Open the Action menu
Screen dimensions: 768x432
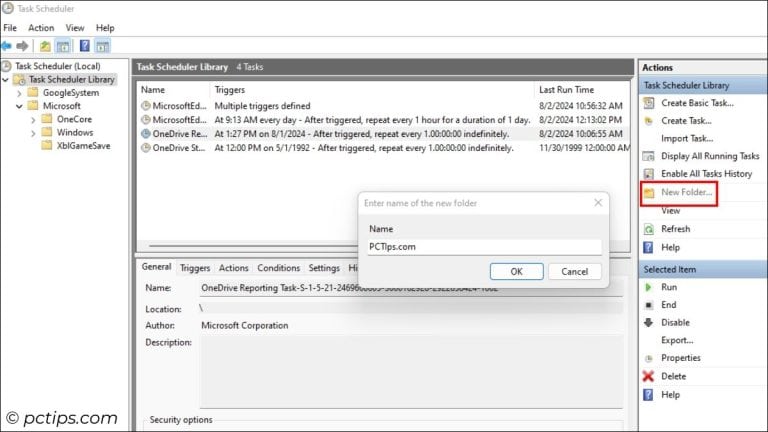(41, 28)
